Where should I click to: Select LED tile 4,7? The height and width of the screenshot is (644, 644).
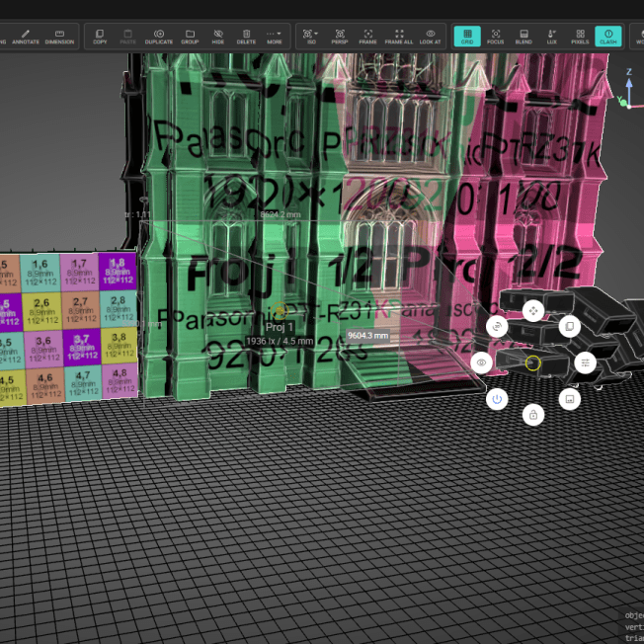pos(84,383)
